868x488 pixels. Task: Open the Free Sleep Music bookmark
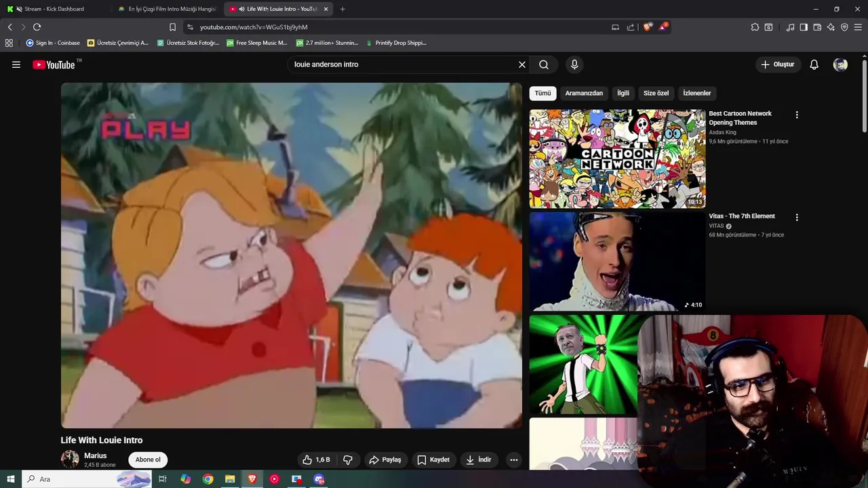(257, 43)
